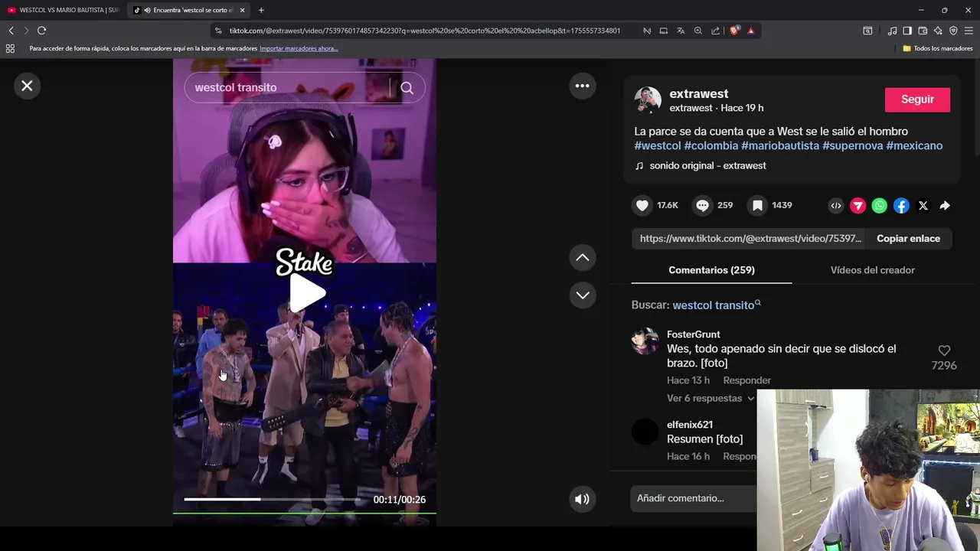
Task: Like the video with the heart icon
Action: (x=642, y=205)
